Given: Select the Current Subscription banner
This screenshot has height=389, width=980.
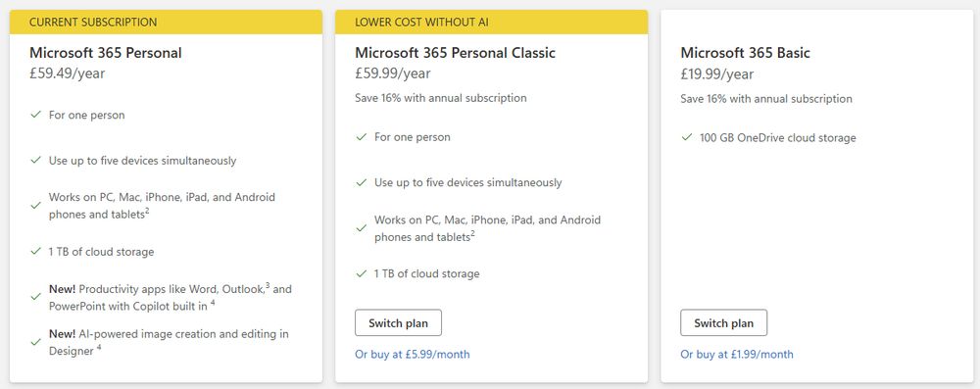Looking at the screenshot, I should 167,22.
